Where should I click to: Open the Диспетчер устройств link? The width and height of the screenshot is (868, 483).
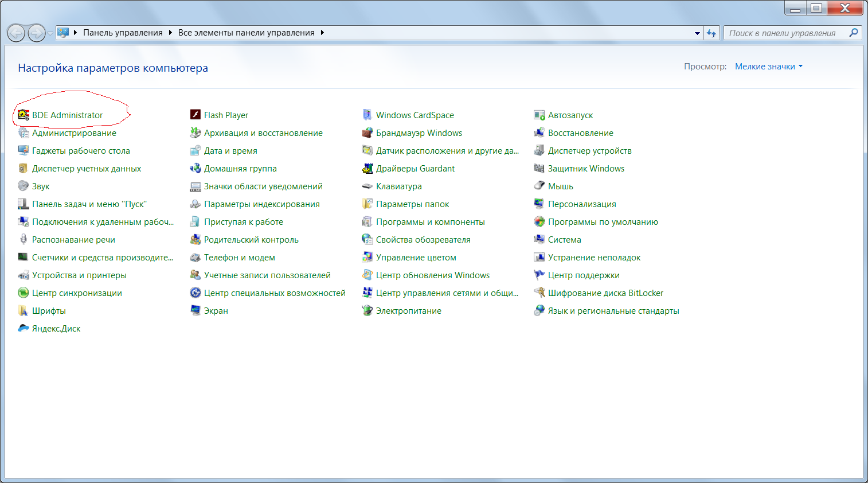click(589, 151)
